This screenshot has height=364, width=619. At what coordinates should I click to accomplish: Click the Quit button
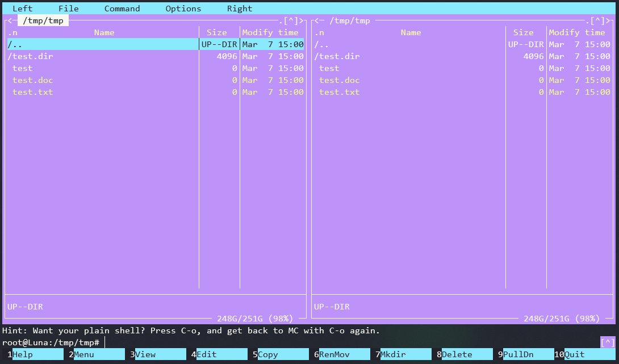[585, 354]
